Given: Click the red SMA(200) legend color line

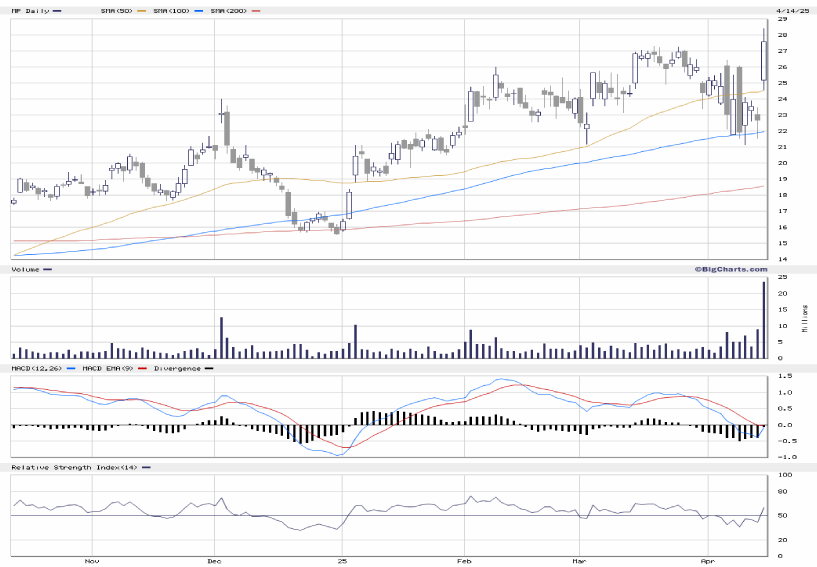Looking at the screenshot, I should pos(256,11).
